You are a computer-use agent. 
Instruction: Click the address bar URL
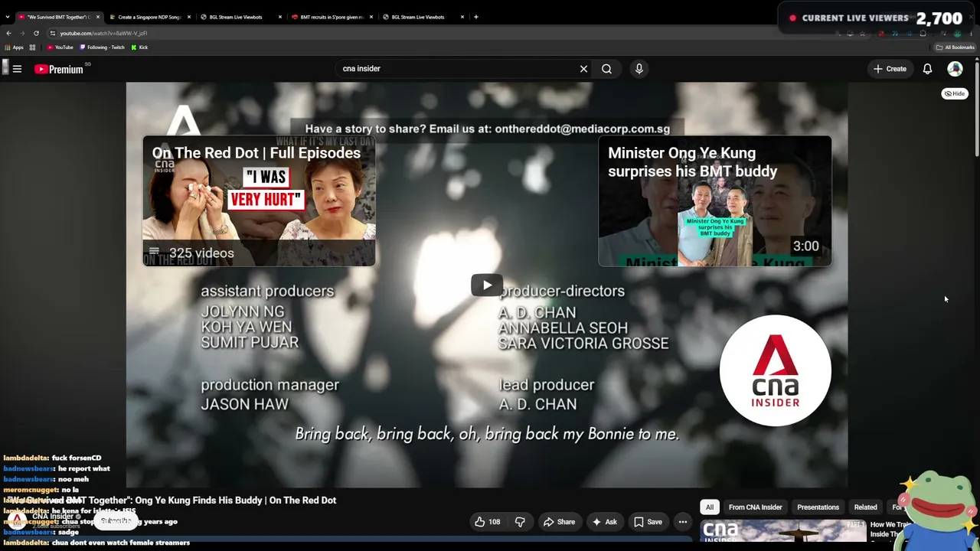pos(103,33)
